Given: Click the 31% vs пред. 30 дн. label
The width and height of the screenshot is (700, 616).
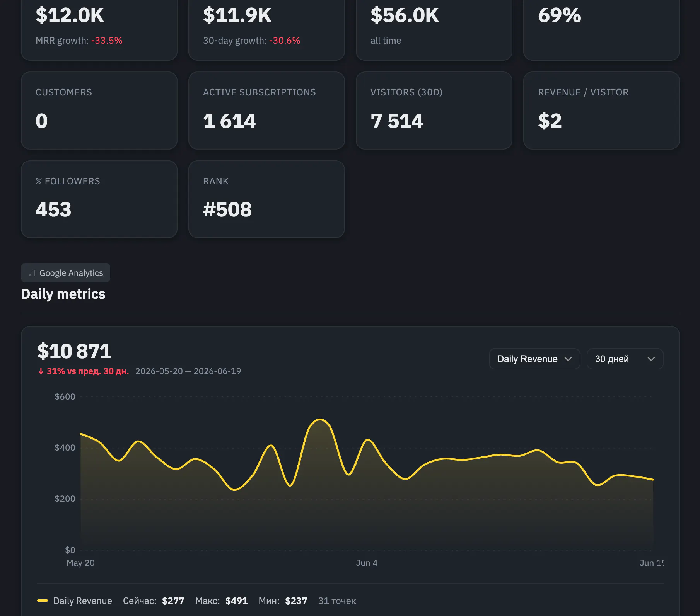Looking at the screenshot, I should [x=87, y=371].
